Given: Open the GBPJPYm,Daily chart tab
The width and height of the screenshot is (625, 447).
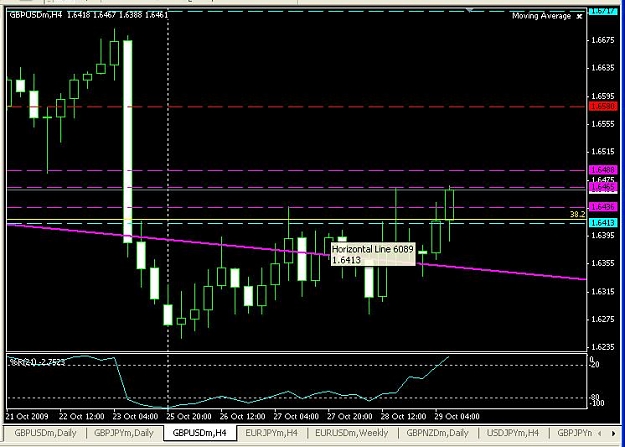Looking at the screenshot, I should click(x=124, y=433).
